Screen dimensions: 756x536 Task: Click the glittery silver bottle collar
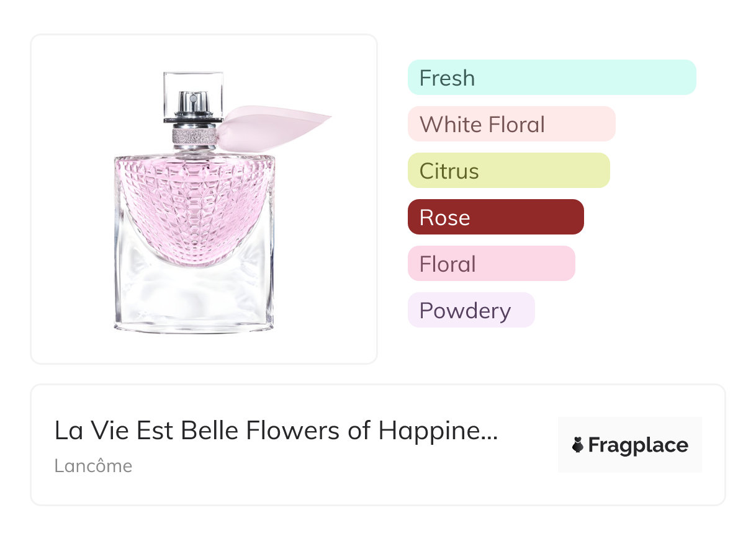pyautogui.click(x=194, y=135)
